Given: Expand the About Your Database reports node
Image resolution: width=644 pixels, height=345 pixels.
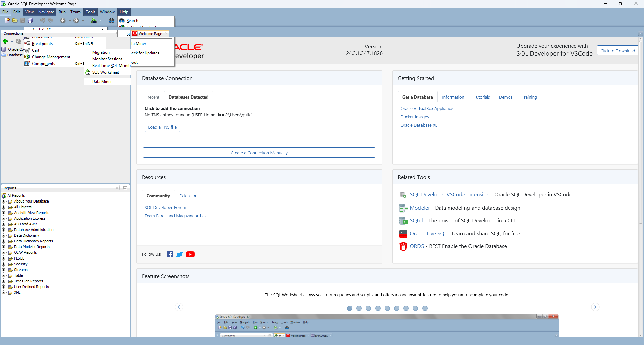Looking at the screenshot, I should coord(4,202).
